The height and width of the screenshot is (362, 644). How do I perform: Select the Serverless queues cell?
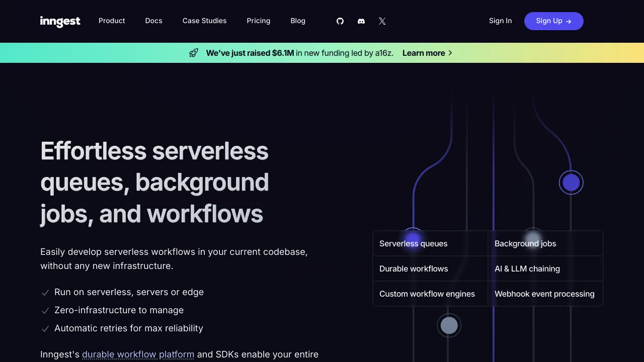pos(430,243)
